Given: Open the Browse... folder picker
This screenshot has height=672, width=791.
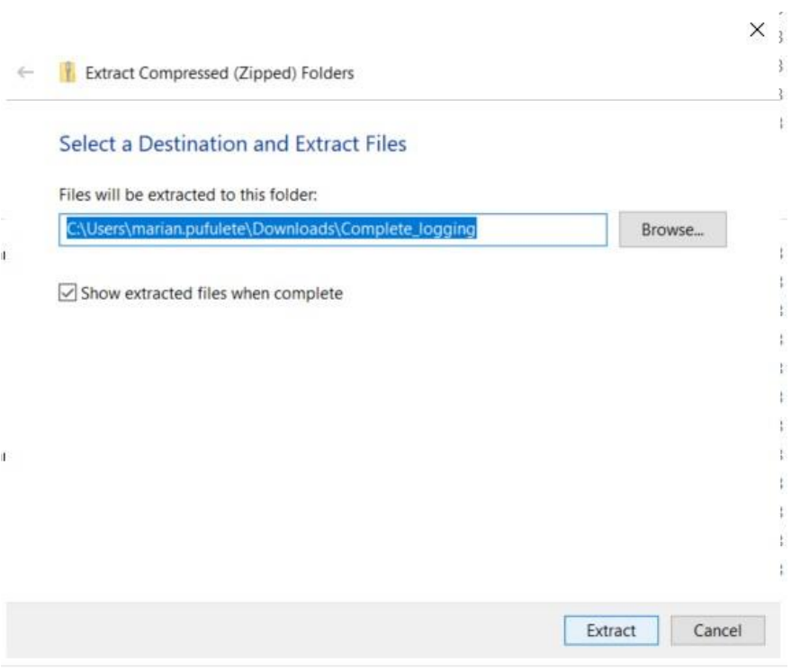Looking at the screenshot, I should (x=671, y=229).
